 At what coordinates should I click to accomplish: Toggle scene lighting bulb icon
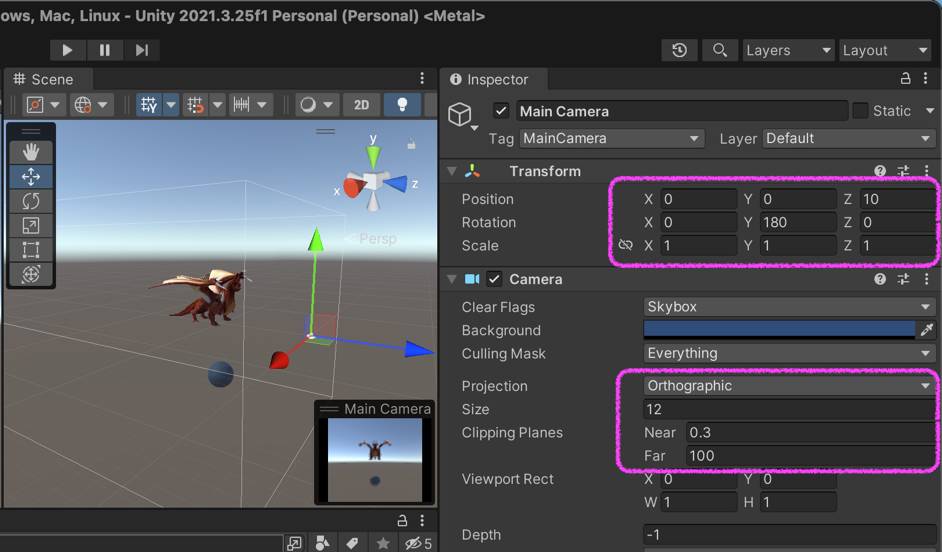(x=402, y=105)
